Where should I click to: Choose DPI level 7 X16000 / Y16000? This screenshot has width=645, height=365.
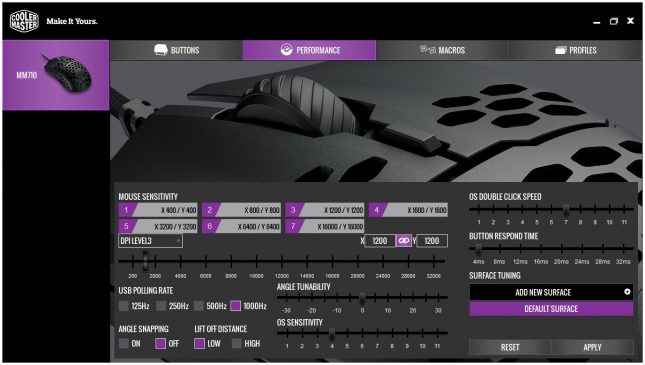click(x=325, y=226)
